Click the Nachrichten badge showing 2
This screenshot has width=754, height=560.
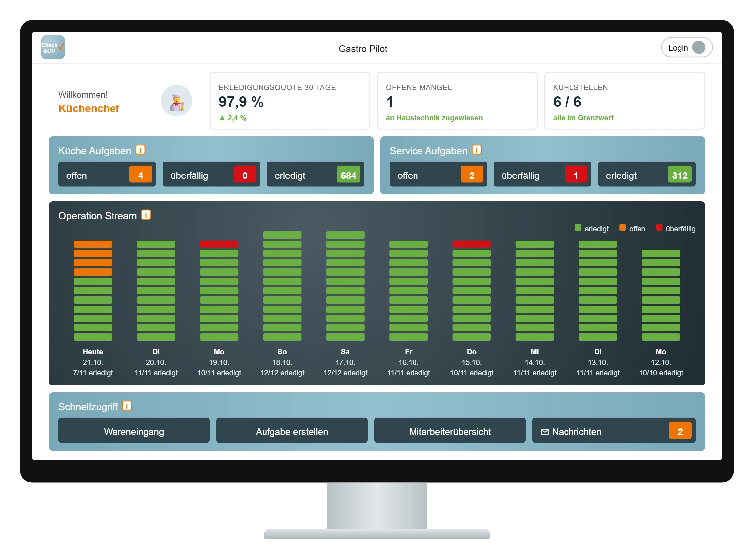pos(680,431)
